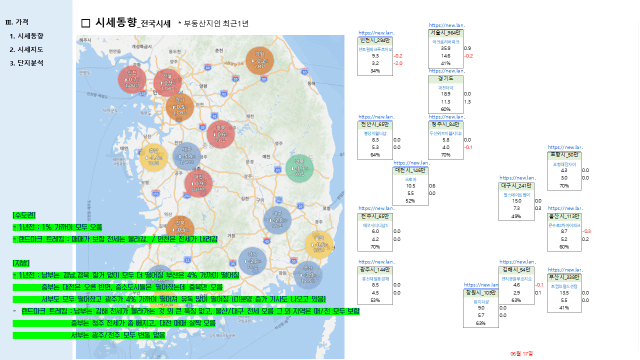Open the link above the 대구시 box
This screenshot has width=640, height=360.
click(518, 178)
